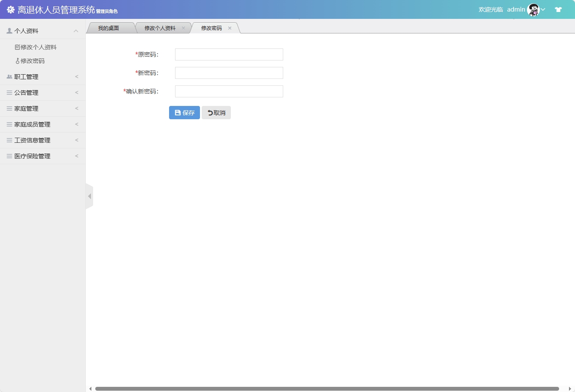Click the group icon beside 职工管理
This screenshot has width=575, height=392.
[9, 77]
